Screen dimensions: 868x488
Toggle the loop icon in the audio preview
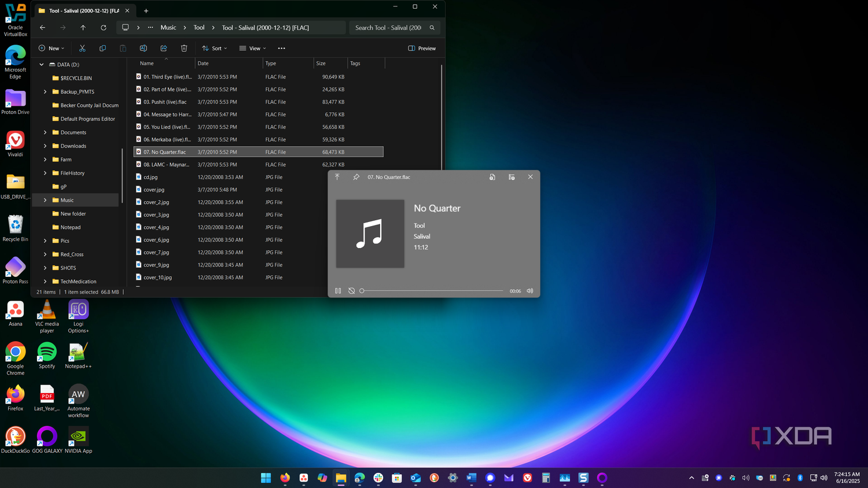tap(351, 291)
